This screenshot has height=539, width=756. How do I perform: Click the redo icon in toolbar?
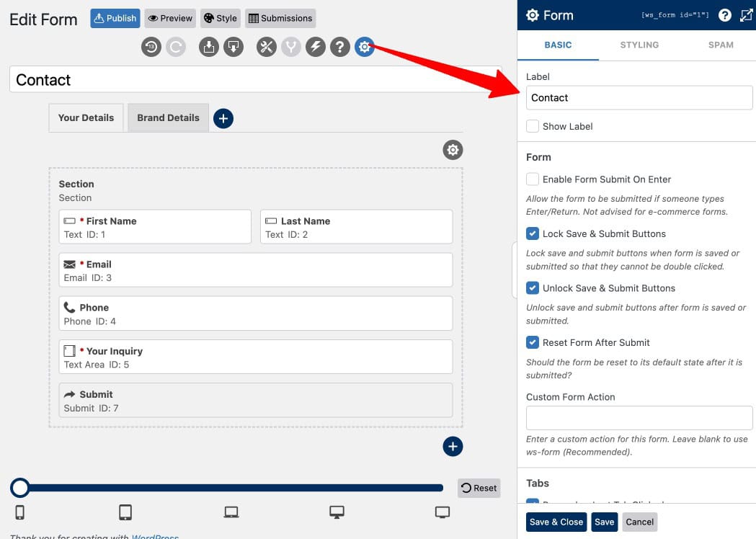(x=176, y=47)
